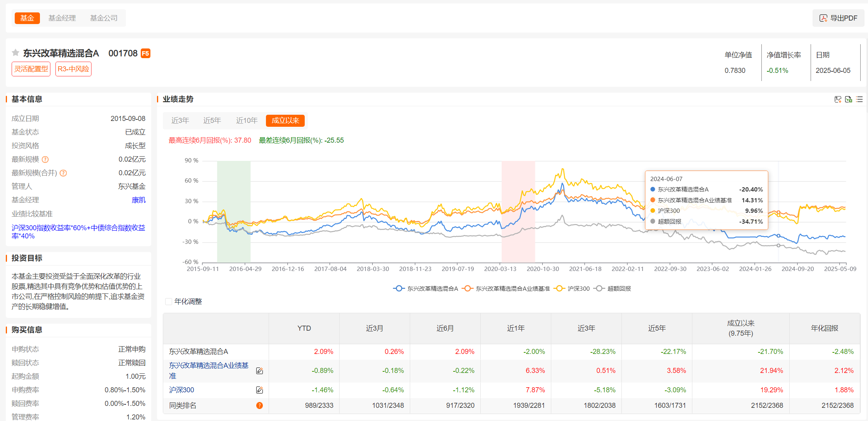This screenshot has width=868, height=421.
Task: Open the chart list-view icon
Action: (x=859, y=99)
